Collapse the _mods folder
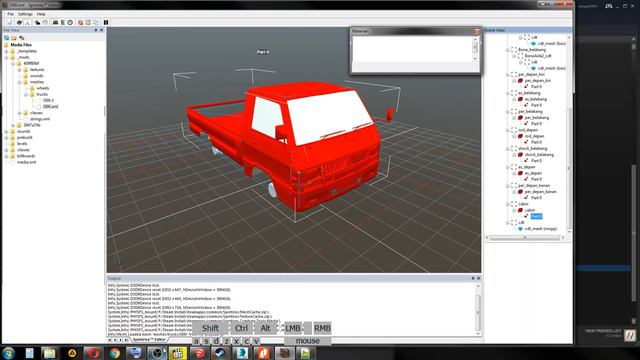 click(7, 58)
